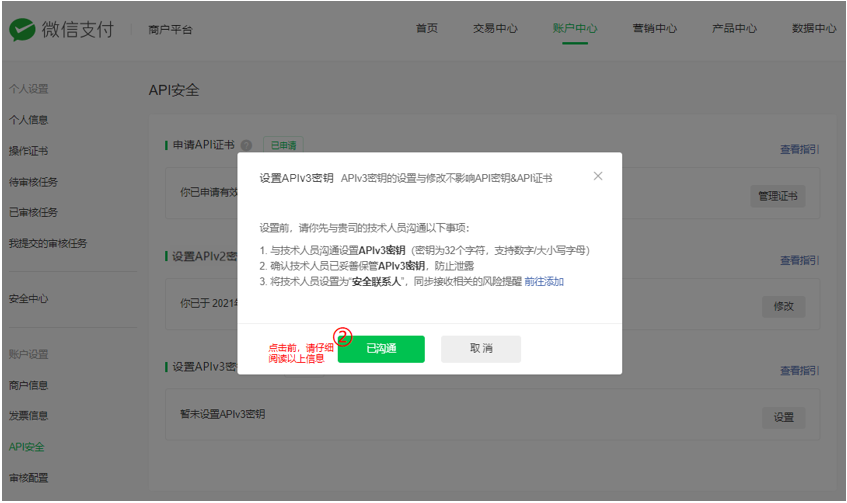847x503 pixels.
Task: Go to 营销中心 tab
Action: (x=655, y=29)
